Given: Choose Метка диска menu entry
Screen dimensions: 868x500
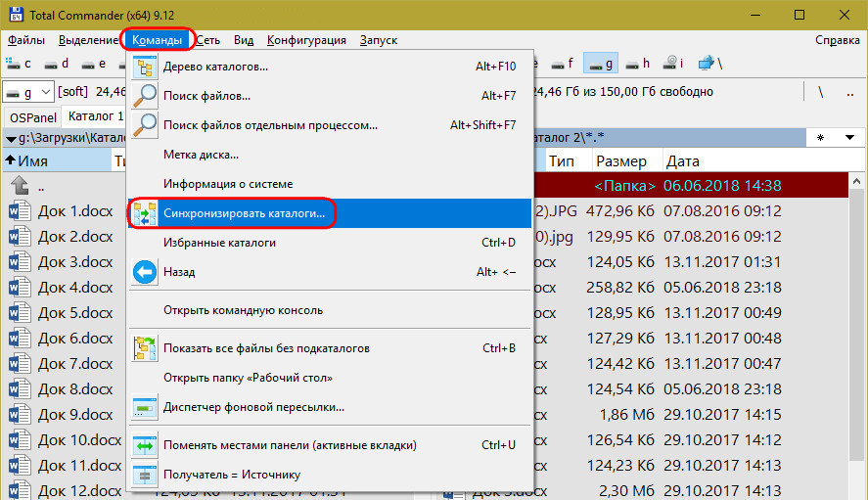Looking at the screenshot, I should tap(330, 155).
